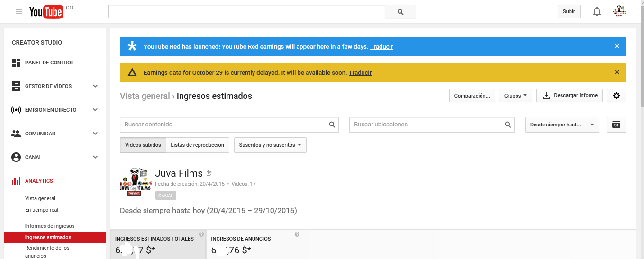
Task: Open the Juva Films channel title
Action: pos(179,173)
